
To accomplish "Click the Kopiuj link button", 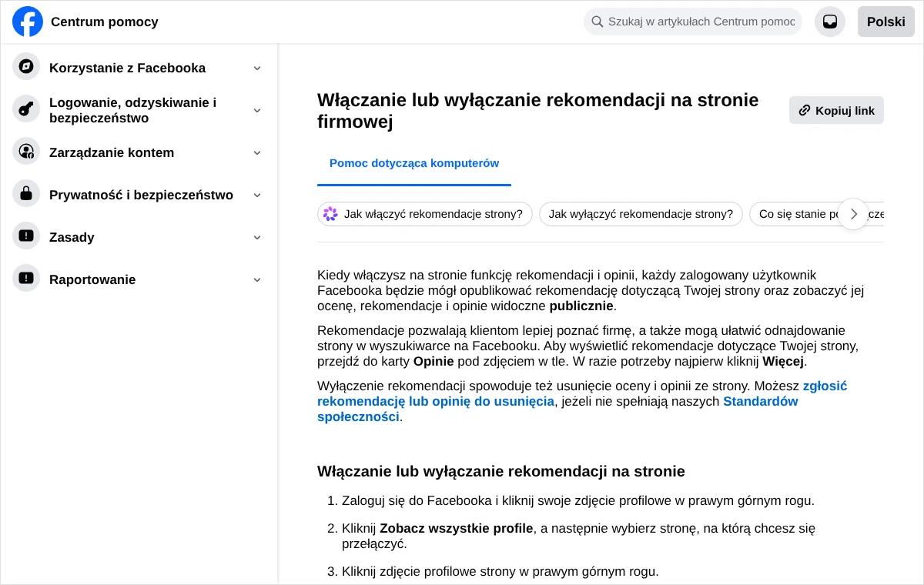I will point(836,110).
